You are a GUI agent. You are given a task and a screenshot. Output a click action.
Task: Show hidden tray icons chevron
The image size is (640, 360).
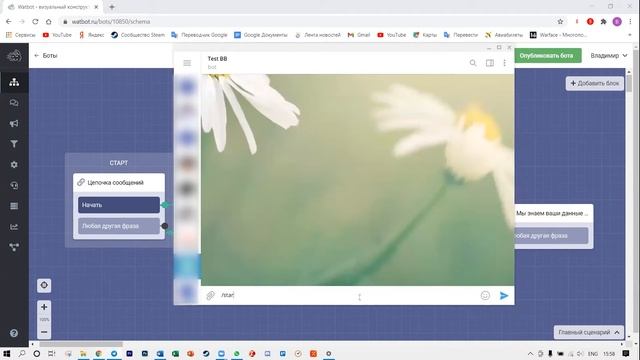[530, 354]
